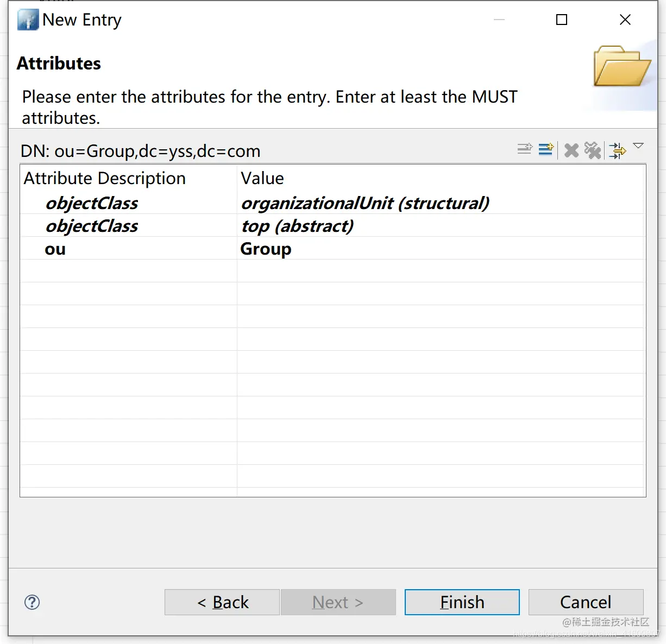
Task: Click the Group value cell
Action: 266,249
